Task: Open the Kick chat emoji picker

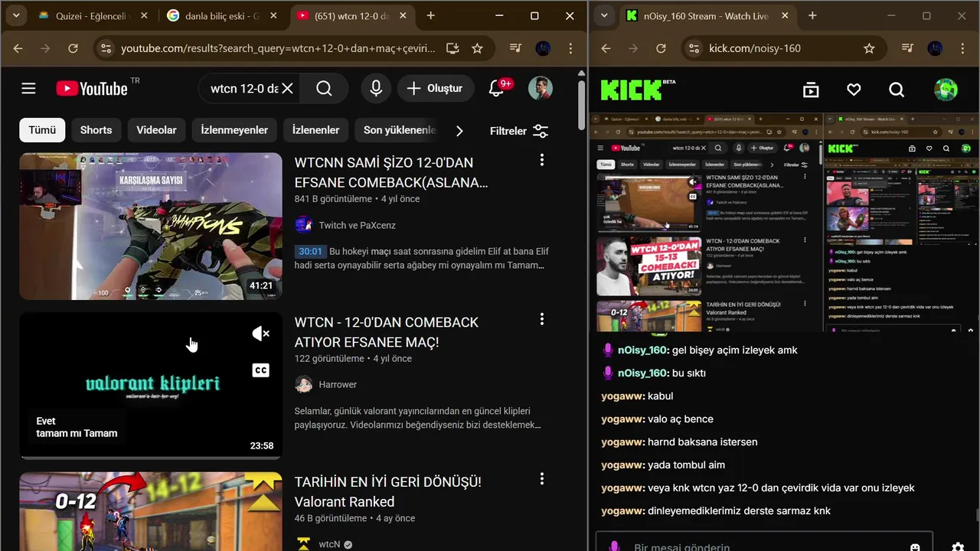Action: tap(915, 547)
